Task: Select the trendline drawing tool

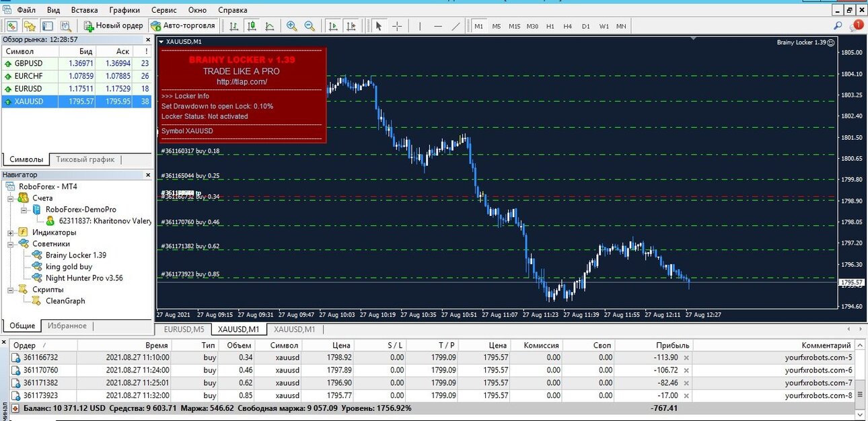Action: 456,26
